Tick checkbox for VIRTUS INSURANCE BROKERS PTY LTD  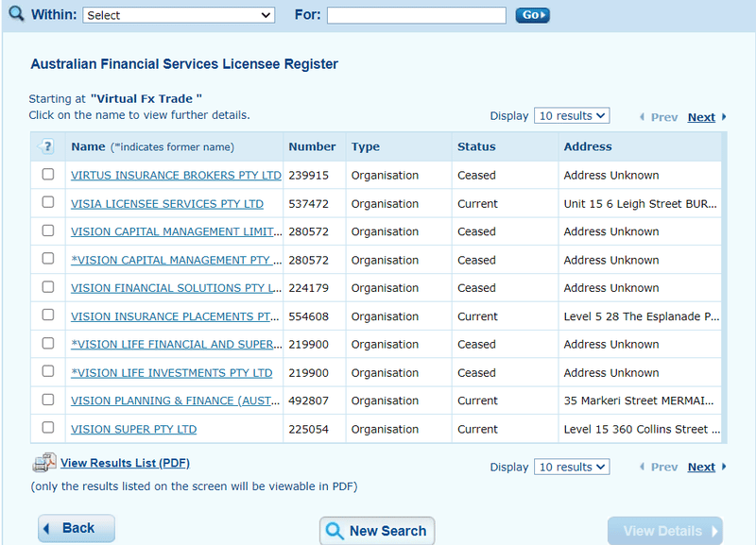(48, 174)
